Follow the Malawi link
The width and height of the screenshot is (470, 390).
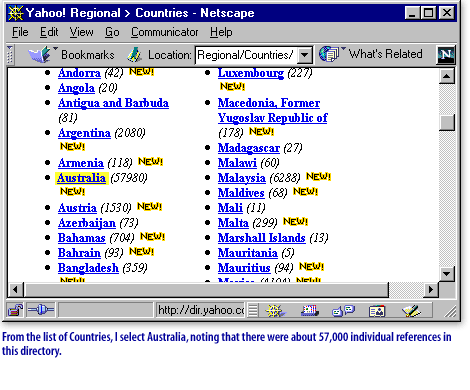click(237, 163)
